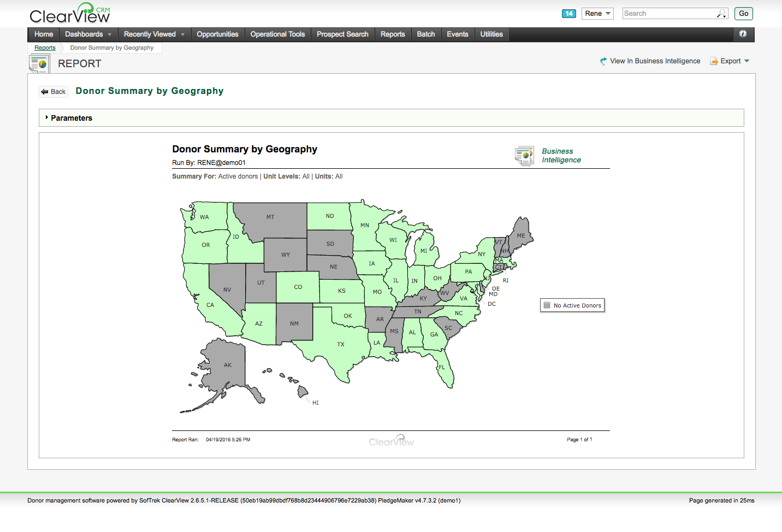Open the settings gear in navigation bar
782x532 pixels.
pyautogui.click(x=743, y=34)
